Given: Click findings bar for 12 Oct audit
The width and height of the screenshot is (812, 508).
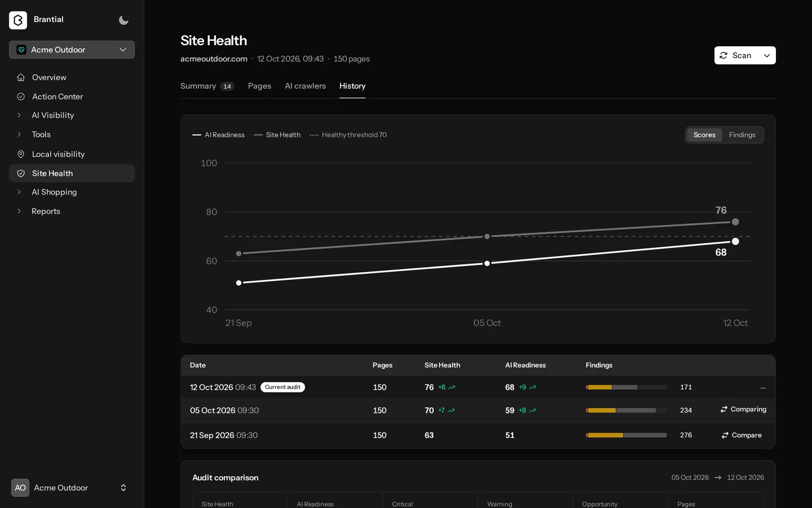Looking at the screenshot, I should pos(626,387).
